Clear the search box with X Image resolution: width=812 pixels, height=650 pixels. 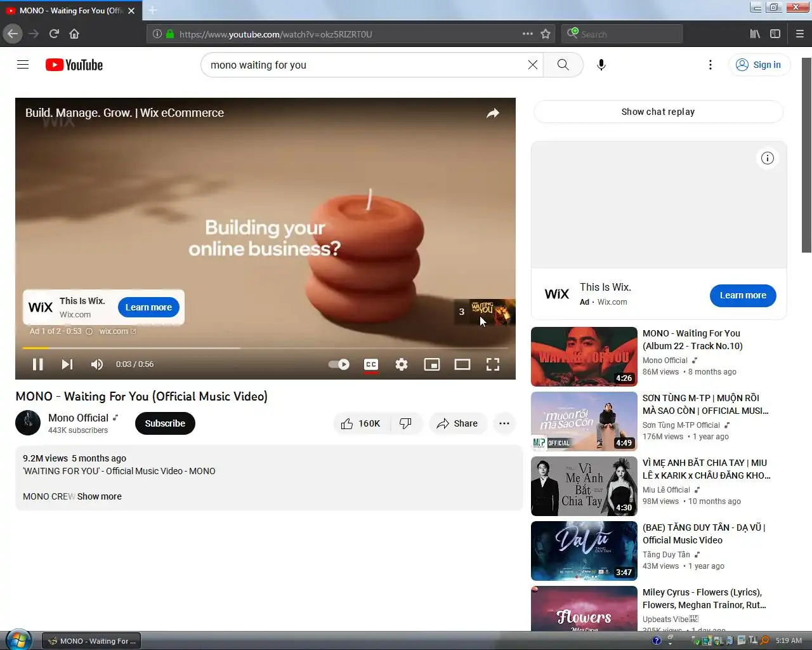pos(533,65)
